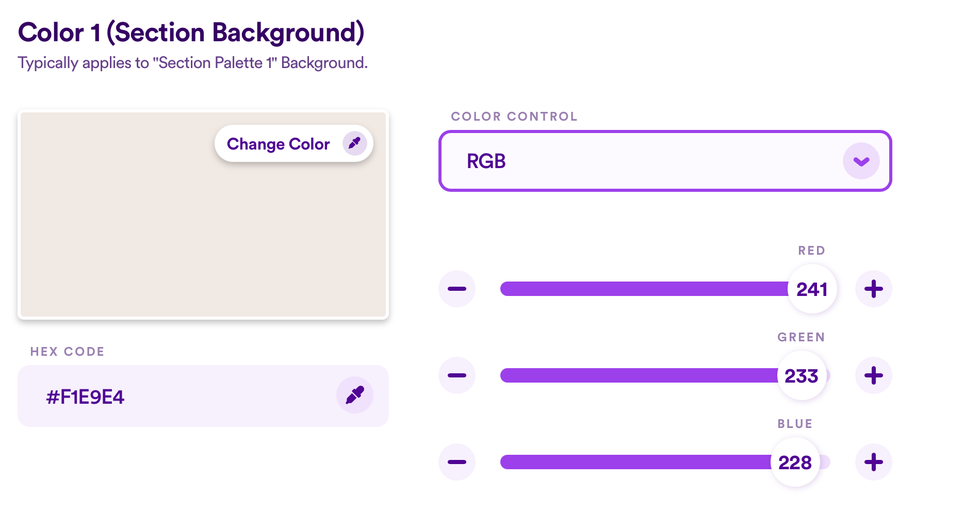This screenshot has height=528, width=980.
Task: Expand color control using chevron arrow
Action: click(861, 161)
